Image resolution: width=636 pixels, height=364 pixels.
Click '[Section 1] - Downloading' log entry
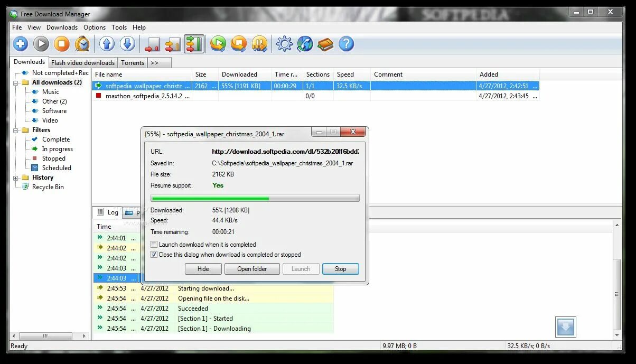coord(214,329)
